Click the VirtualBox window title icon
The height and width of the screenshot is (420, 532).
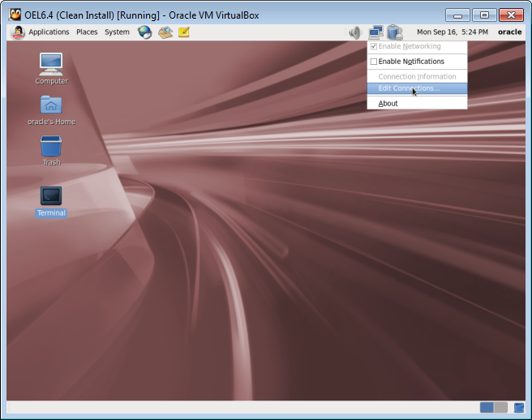[15, 15]
